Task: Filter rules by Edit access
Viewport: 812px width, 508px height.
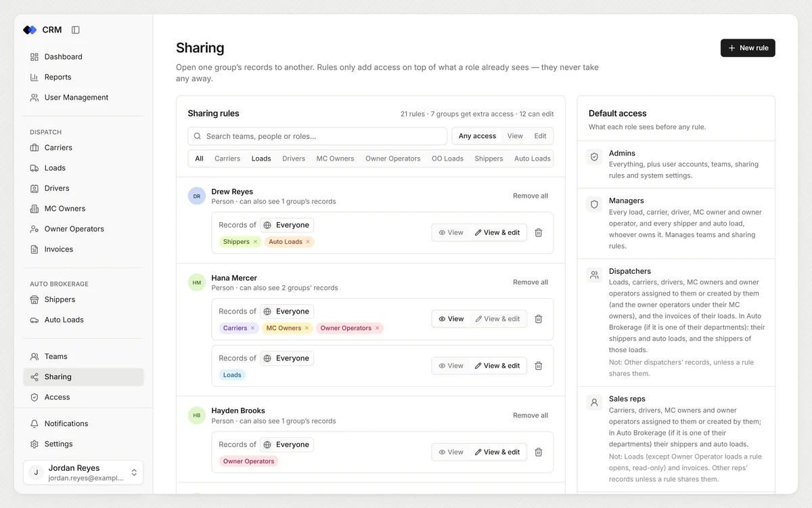Action: pyautogui.click(x=540, y=136)
